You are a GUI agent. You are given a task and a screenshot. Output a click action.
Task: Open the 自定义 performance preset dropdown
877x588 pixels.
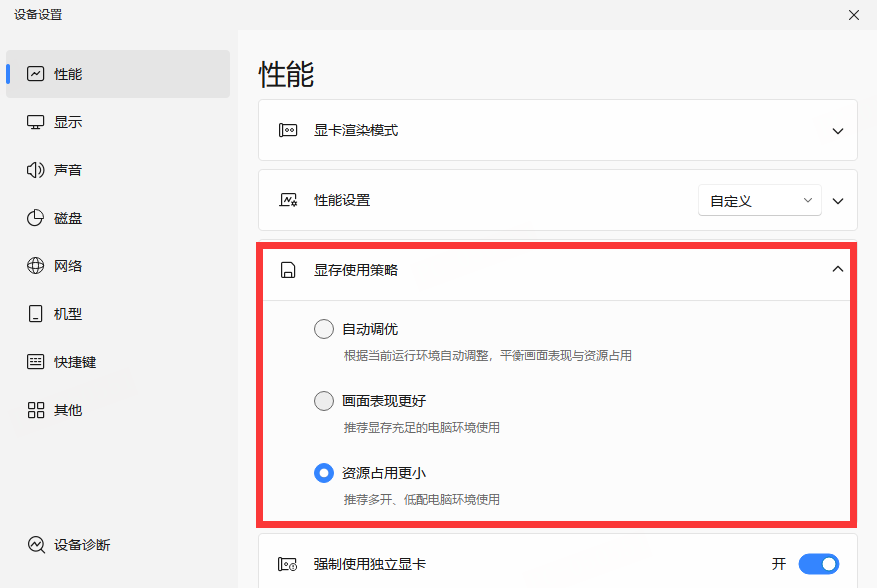point(759,201)
